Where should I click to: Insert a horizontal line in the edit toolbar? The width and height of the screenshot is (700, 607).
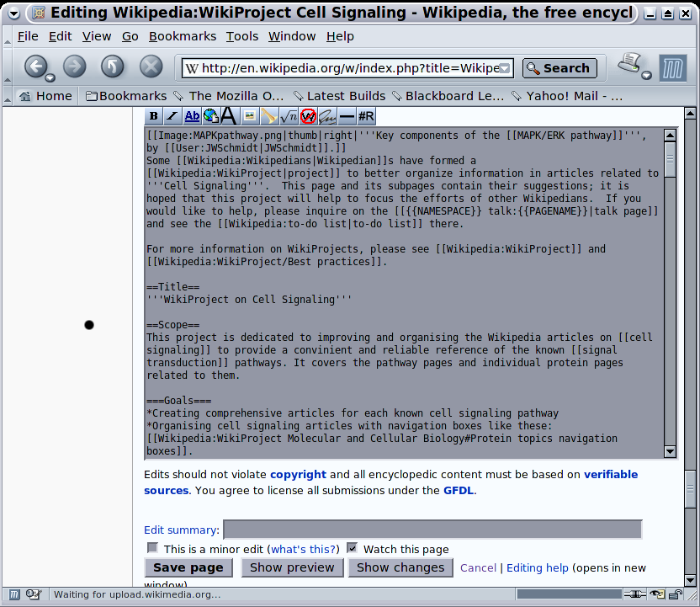(x=347, y=116)
